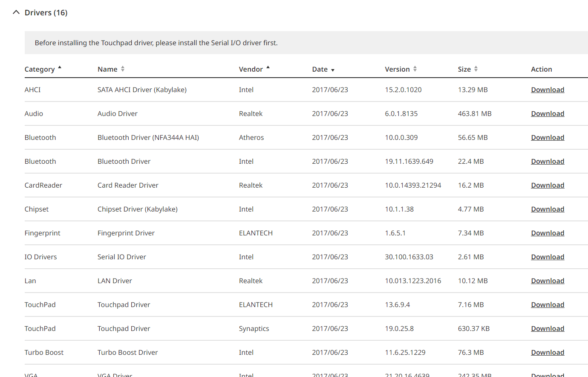The height and width of the screenshot is (377, 588).
Task: Toggle Date column sort arrow
Action: [x=333, y=70]
